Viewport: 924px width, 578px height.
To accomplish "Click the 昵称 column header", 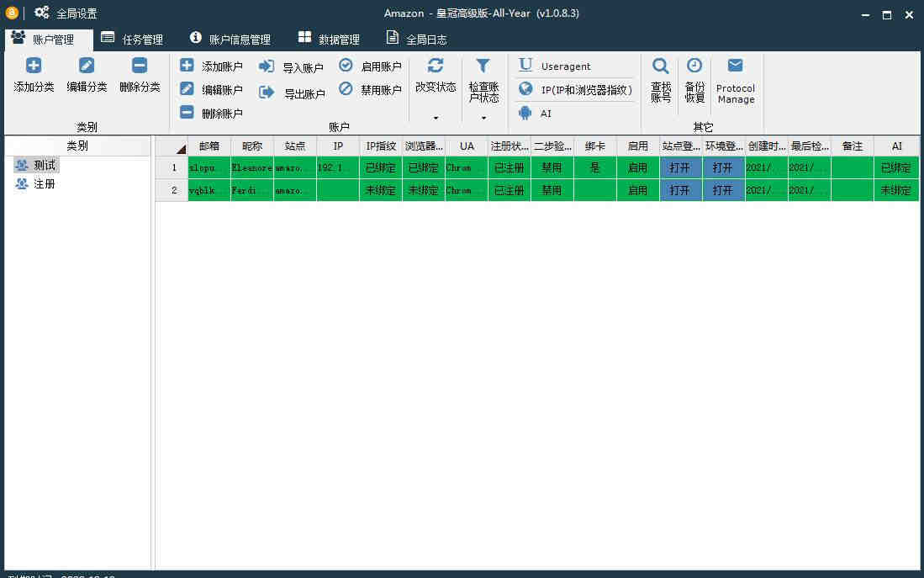I will [x=252, y=146].
